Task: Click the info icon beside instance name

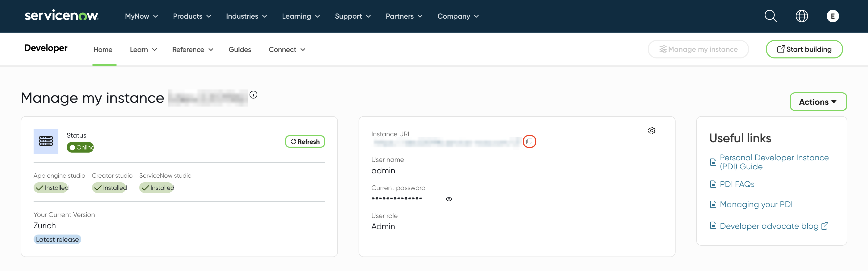Action: 253,95
